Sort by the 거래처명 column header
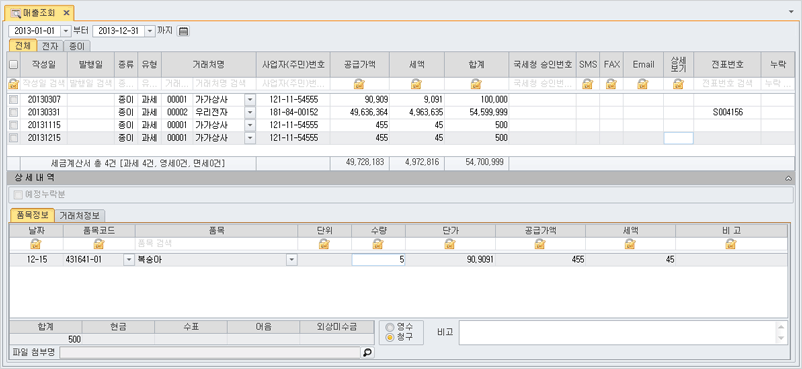The image size is (802, 369). coord(209,64)
